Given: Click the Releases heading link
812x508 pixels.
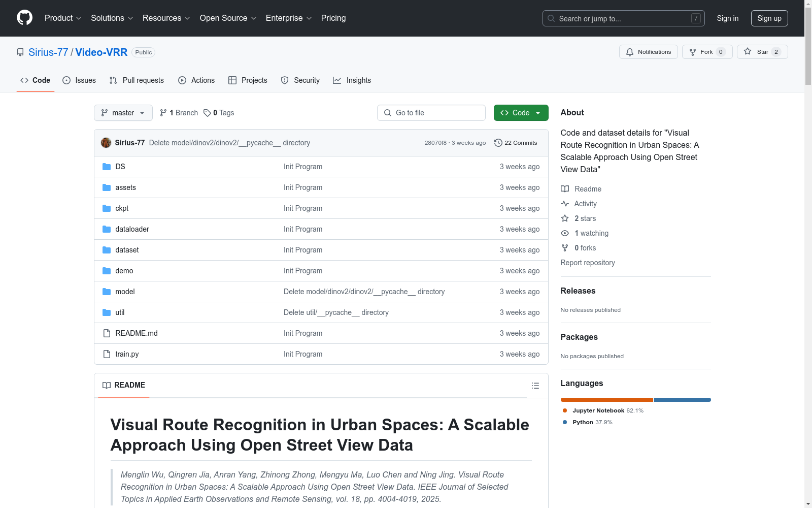Looking at the screenshot, I should pyautogui.click(x=578, y=291).
